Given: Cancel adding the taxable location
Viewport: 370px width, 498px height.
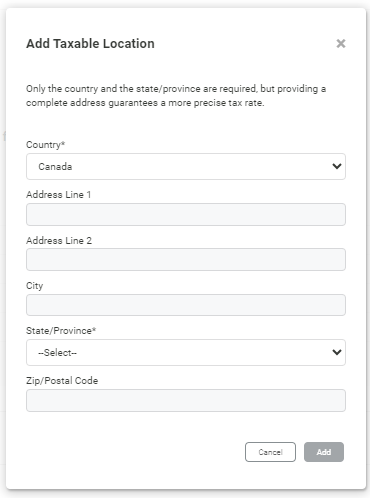Looking at the screenshot, I should (270, 452).
